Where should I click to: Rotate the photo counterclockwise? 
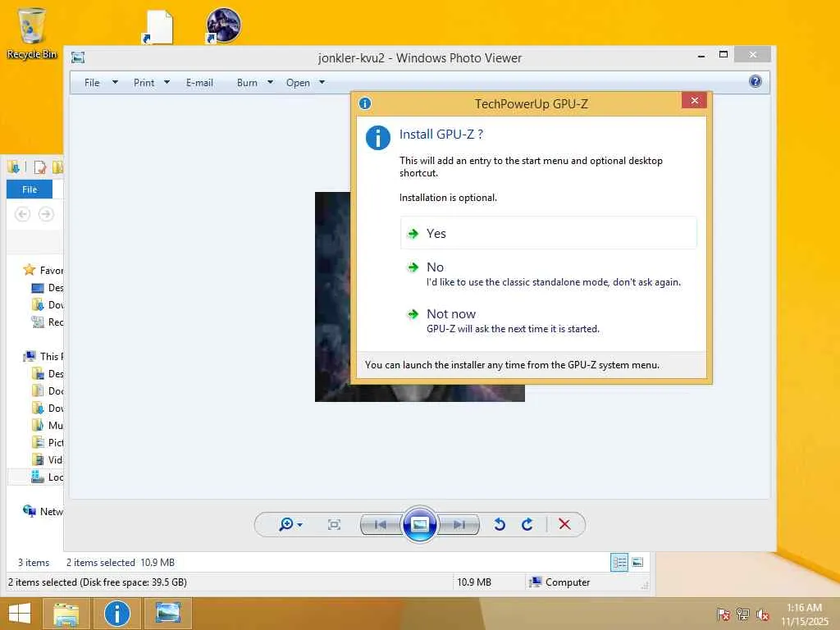(500, 524)
